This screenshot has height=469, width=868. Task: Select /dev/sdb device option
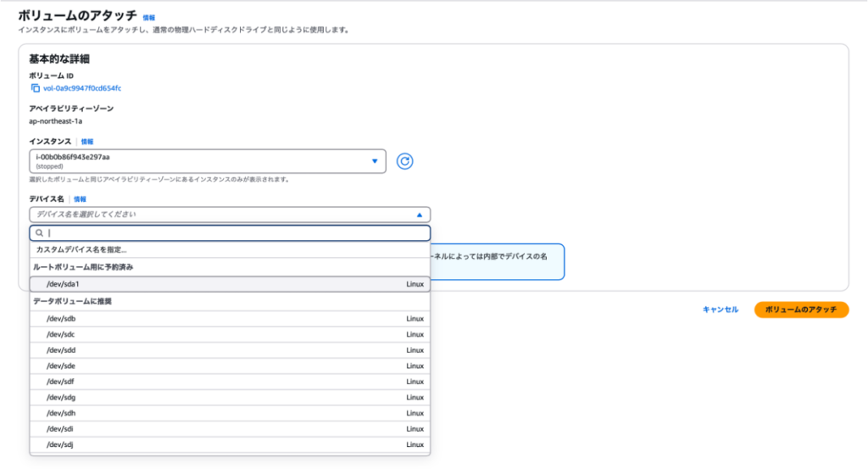pos(230,318)
